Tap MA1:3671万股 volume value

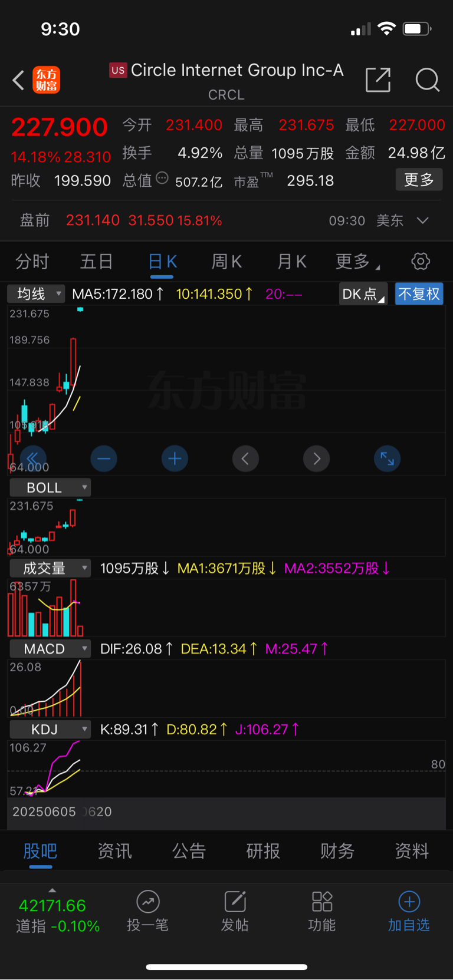click(x=227, y=568)
